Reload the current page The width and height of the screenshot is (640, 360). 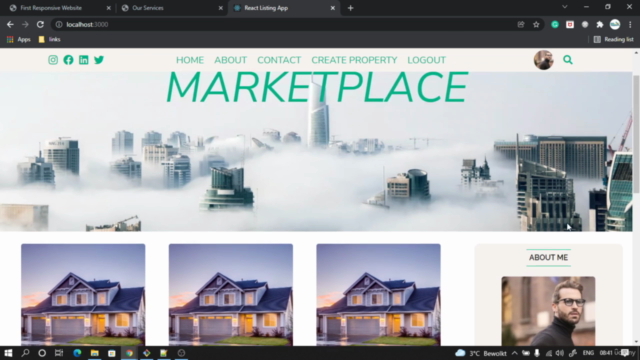[40, 24]
